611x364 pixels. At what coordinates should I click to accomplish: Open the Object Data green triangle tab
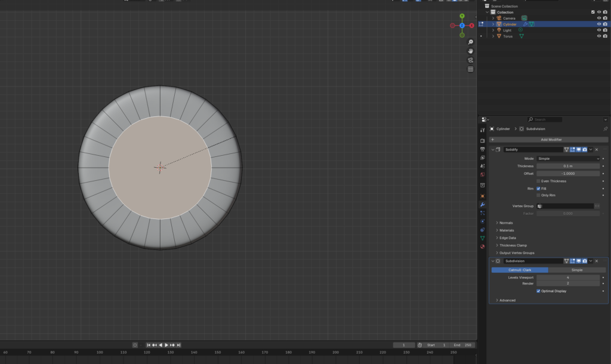(x=482, y=238)
